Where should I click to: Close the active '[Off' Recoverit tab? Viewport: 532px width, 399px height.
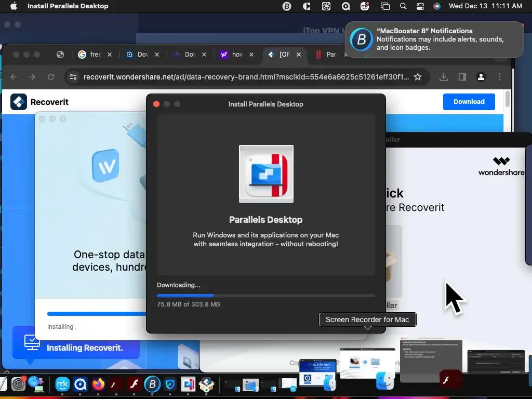[299, 54]
